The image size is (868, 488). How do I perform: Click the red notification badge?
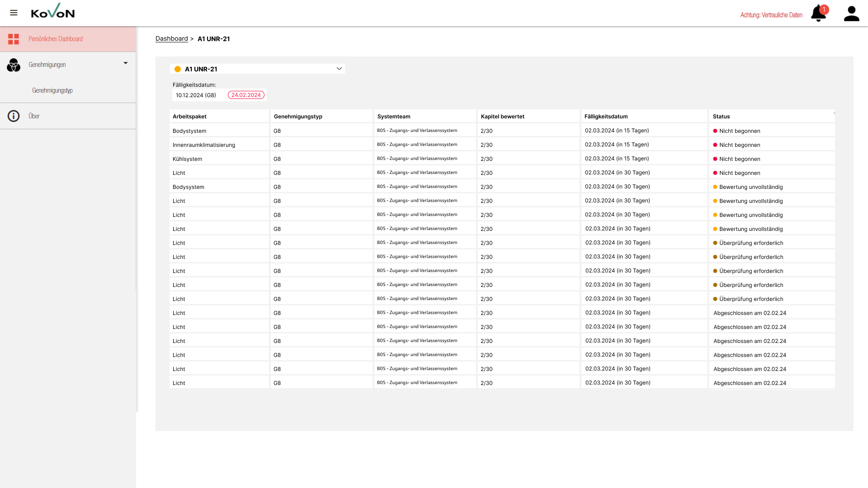click(824, 9)
